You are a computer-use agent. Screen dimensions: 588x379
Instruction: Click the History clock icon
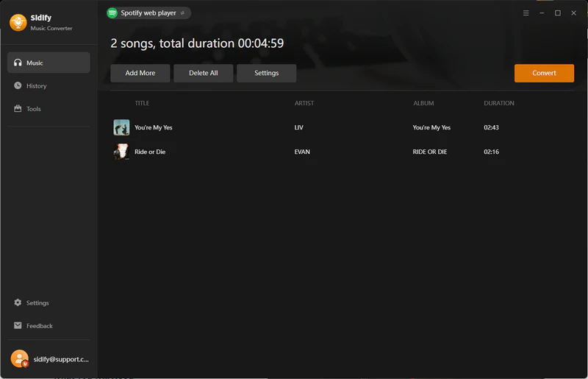point(18,85)
